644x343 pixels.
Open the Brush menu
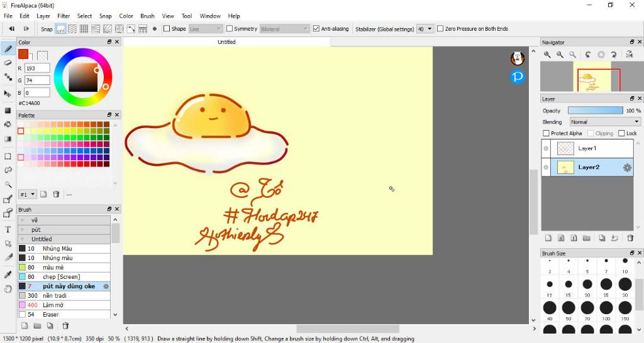point(147,16)
